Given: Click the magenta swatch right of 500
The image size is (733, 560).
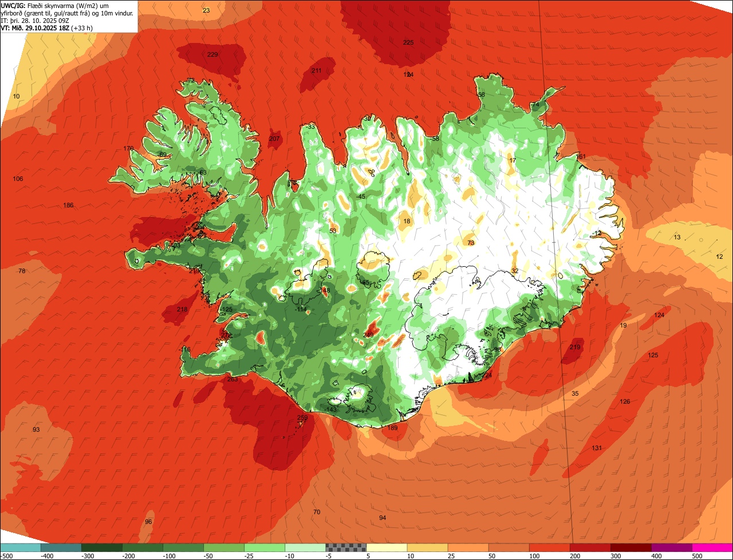Looking at the screenshot, I should [x=712, y=547].
